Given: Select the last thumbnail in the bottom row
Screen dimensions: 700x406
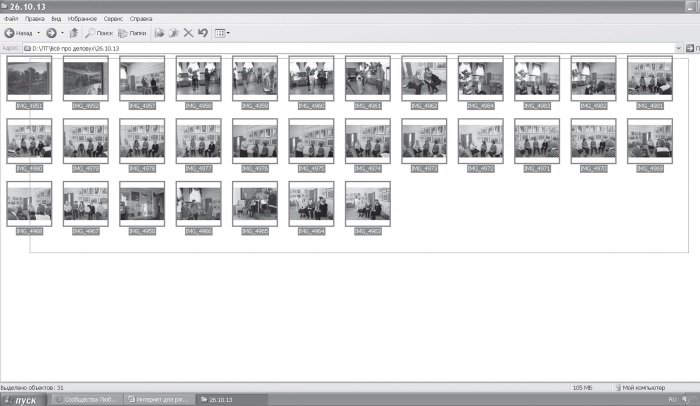Looking at the screenshot, I should pyautogui.click(x=368, y=203).
